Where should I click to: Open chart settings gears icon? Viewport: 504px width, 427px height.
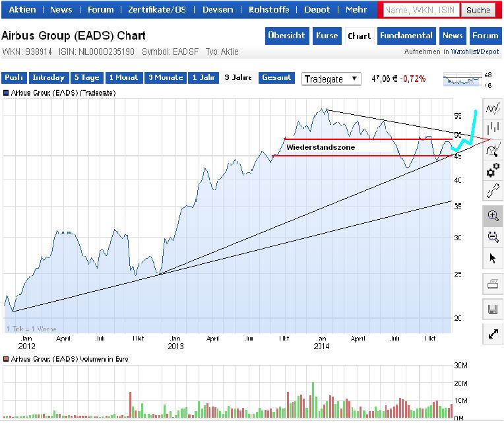pos(492,171)
